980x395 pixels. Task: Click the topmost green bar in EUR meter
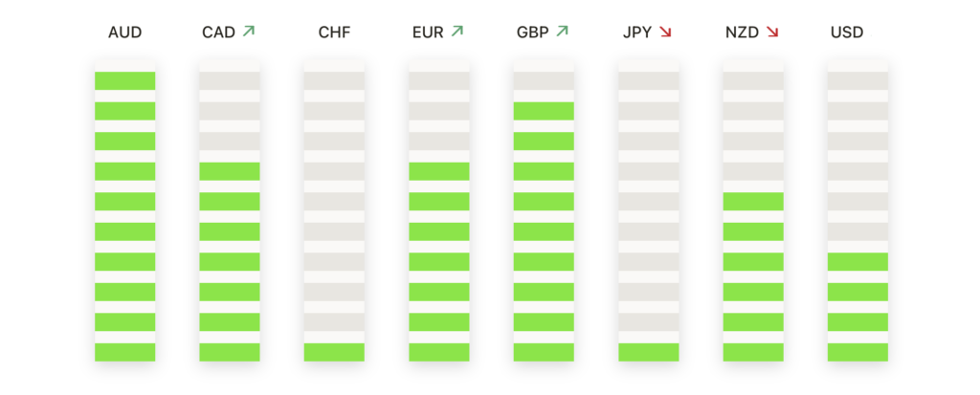(x=439, y=171)
